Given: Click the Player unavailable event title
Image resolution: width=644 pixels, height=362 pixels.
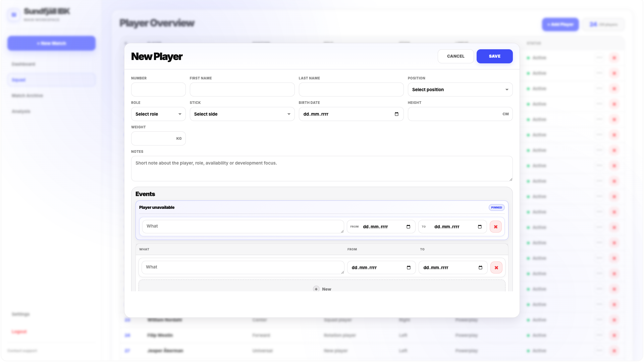Looking at the screenshot, I should point(157,207).
